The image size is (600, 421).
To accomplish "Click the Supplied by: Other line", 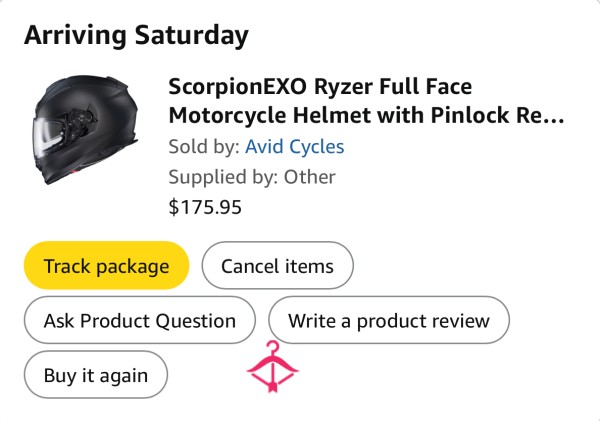I will (x=252, y=177).
